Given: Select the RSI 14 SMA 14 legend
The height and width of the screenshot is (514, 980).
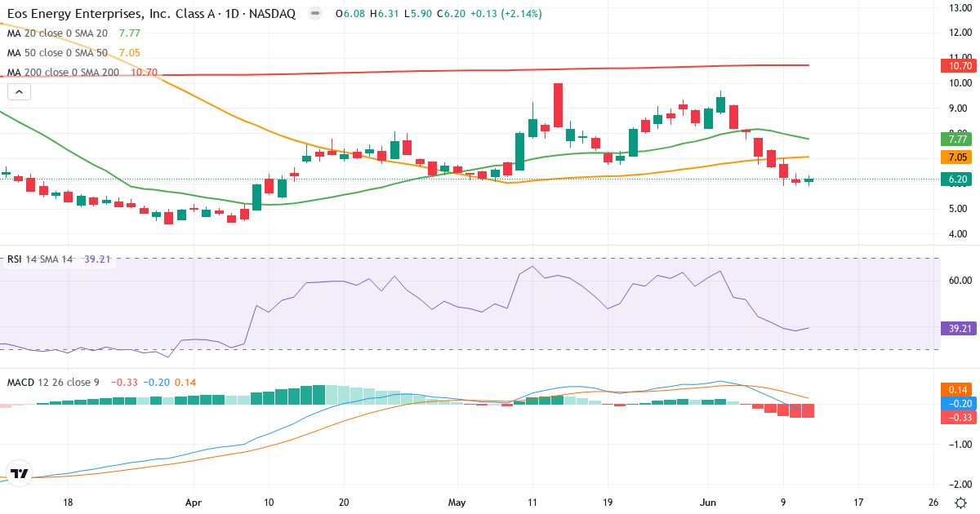Looking at the screenshot, I should tap(41, 259).
